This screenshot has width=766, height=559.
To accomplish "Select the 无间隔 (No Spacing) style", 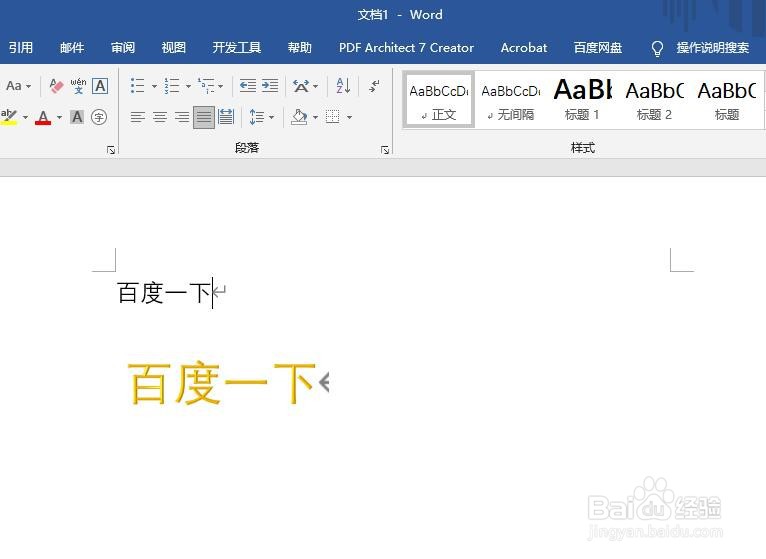I will [511, 101].
